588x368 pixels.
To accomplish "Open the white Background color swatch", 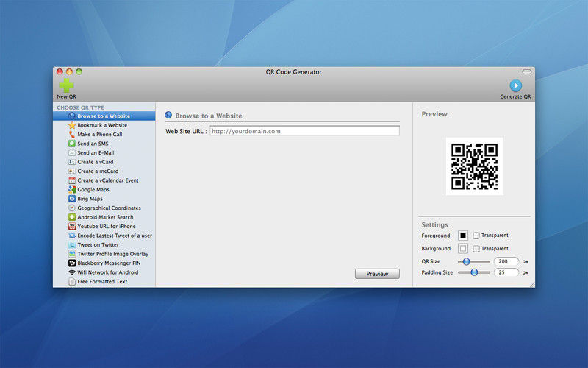I will (x=463, y=249).
